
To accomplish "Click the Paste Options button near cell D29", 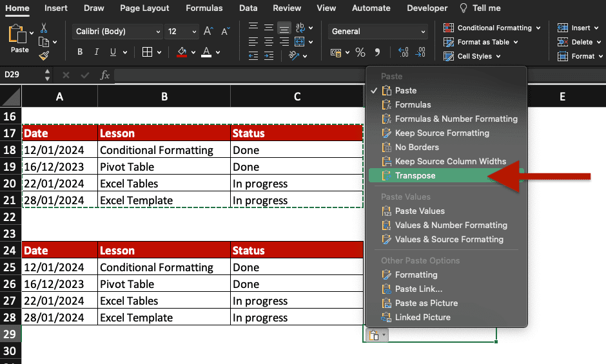I will click(x=376, y=335).
